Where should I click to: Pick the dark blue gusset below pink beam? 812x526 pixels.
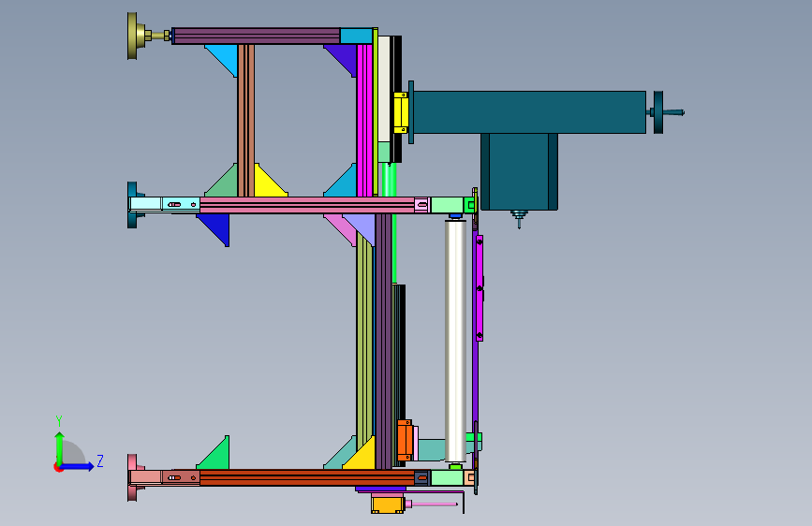[x=217, y=226]
